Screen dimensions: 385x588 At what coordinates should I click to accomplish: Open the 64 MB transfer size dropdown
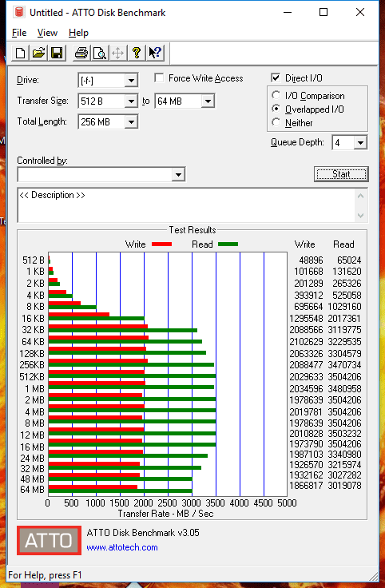click(x=208, y=101)
